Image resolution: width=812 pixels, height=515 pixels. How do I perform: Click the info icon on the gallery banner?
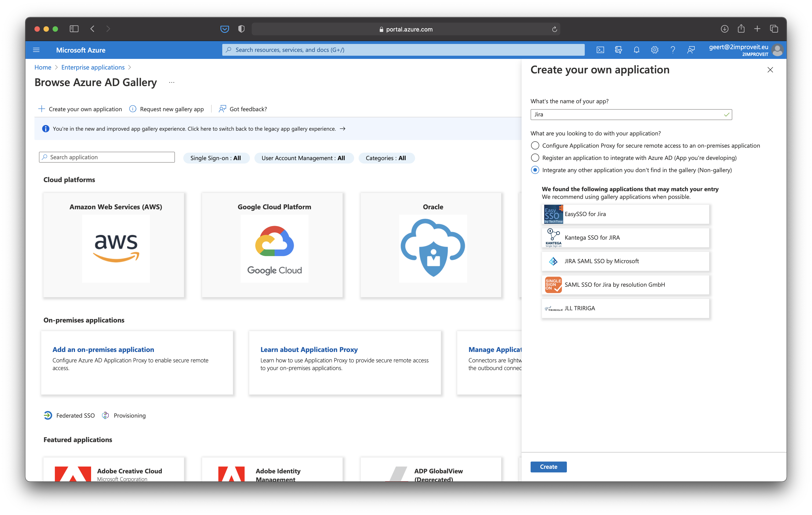click(46, 129)
